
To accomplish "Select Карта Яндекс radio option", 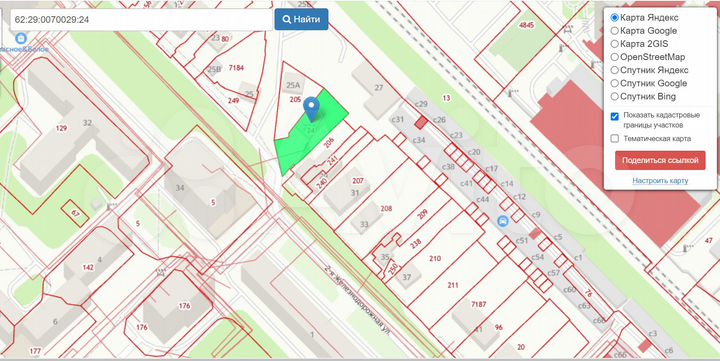I will [x=614, y=18].
